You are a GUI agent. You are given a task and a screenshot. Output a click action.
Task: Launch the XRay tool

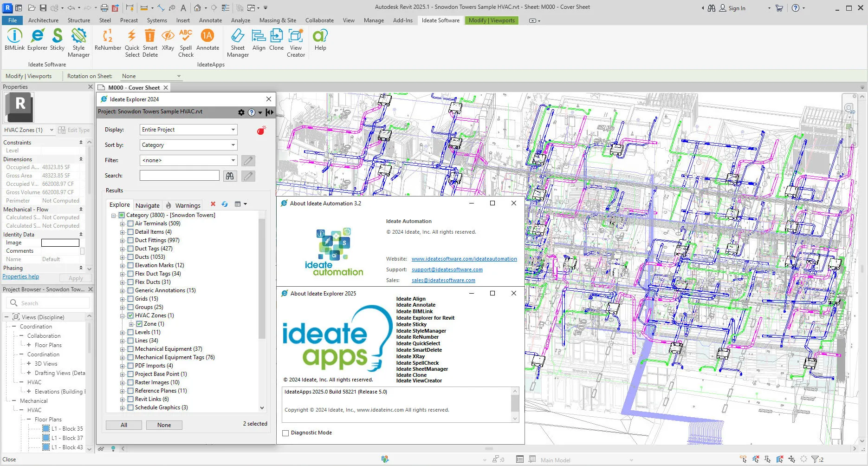point(168,40)
